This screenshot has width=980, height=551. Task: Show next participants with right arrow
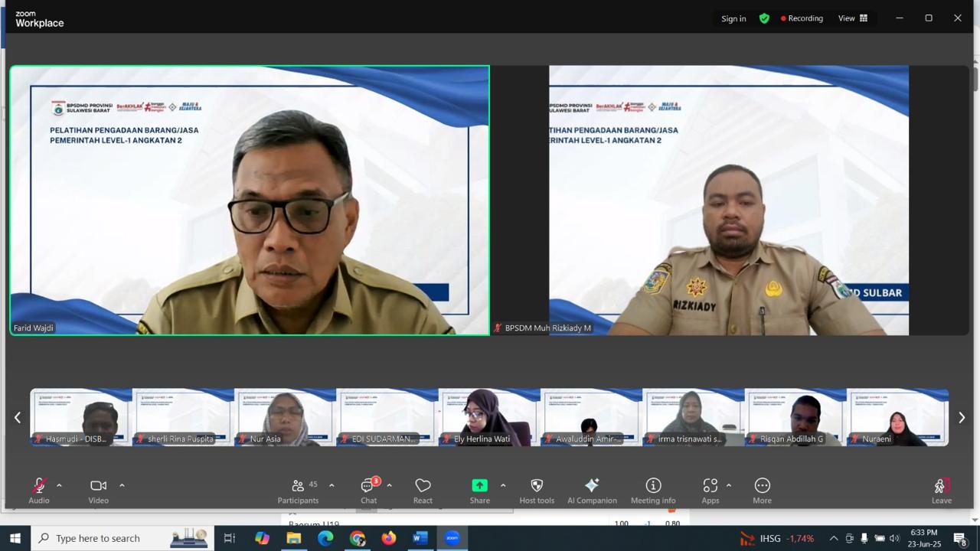pyautogui.click(x=962, y=418)
